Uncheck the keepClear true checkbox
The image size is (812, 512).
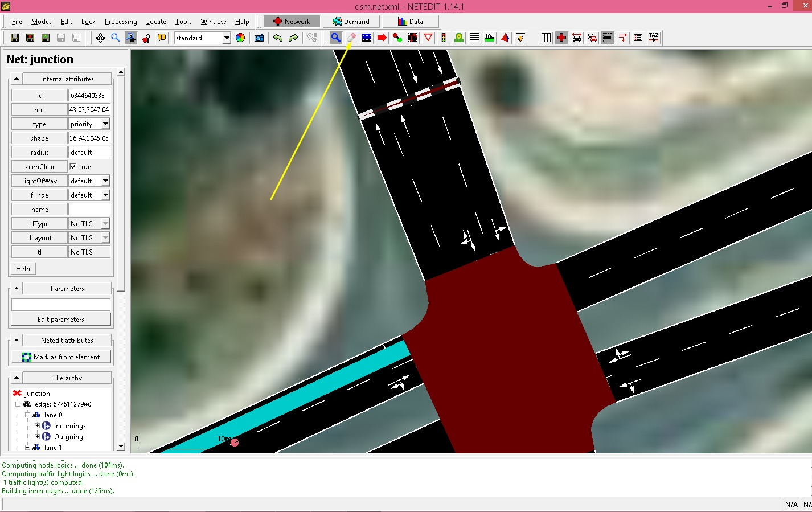[73, 166]
